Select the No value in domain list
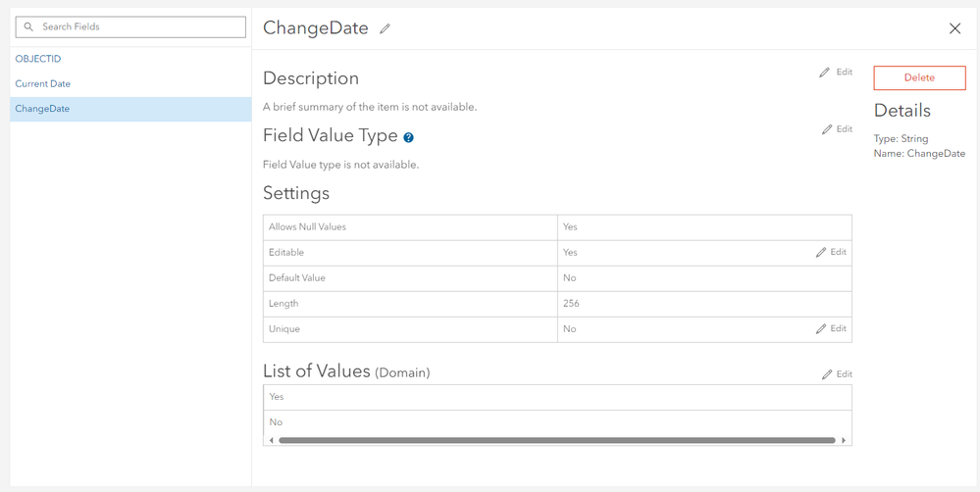This screenshot has height=492, width=980. [276, 422]
